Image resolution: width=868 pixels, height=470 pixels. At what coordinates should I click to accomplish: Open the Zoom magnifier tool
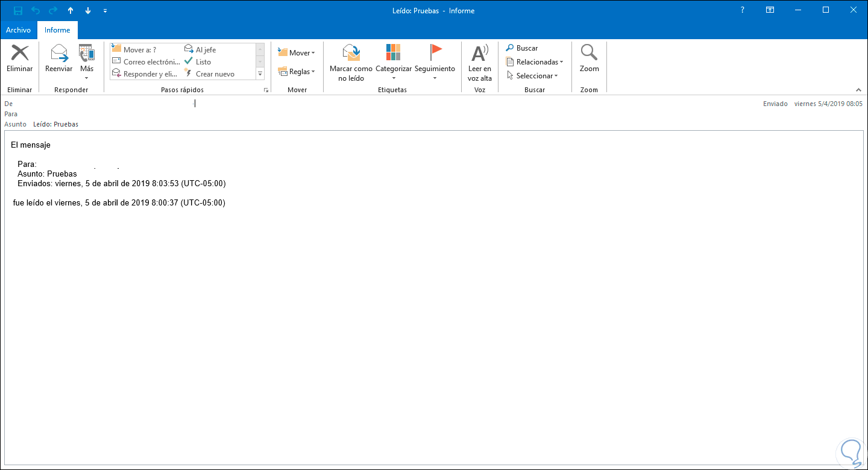click(x=589, y=59)
